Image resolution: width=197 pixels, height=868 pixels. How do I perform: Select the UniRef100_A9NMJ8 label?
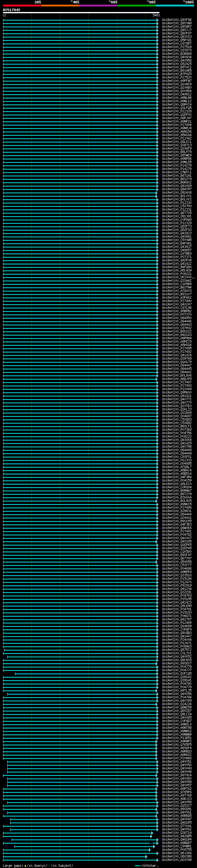click(x=177, y=128)
